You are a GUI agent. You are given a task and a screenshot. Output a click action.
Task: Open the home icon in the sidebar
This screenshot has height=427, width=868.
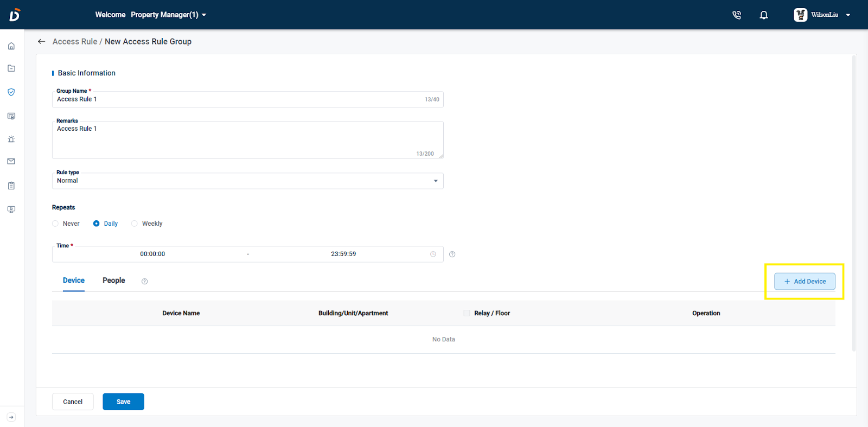tap(11, 46)
